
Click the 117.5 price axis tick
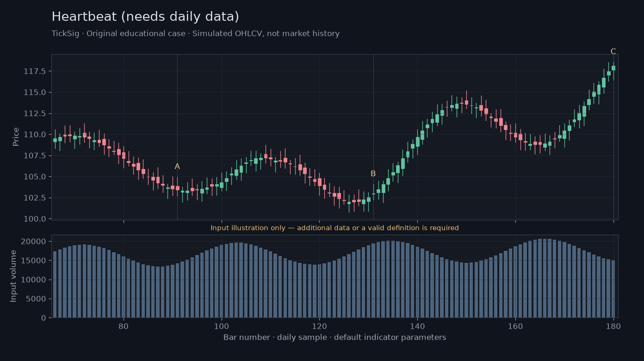click(35, 71)
